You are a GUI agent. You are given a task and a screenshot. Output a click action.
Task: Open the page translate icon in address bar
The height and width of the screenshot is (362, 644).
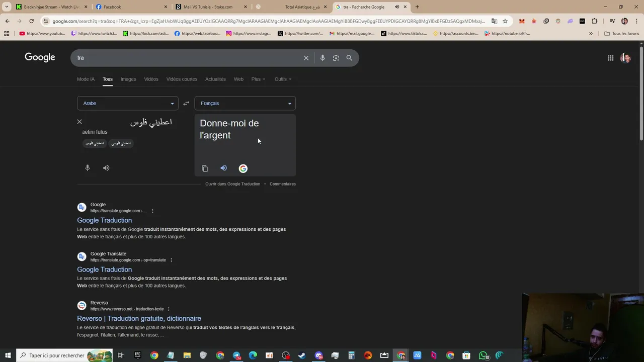[x=494, y=21]
